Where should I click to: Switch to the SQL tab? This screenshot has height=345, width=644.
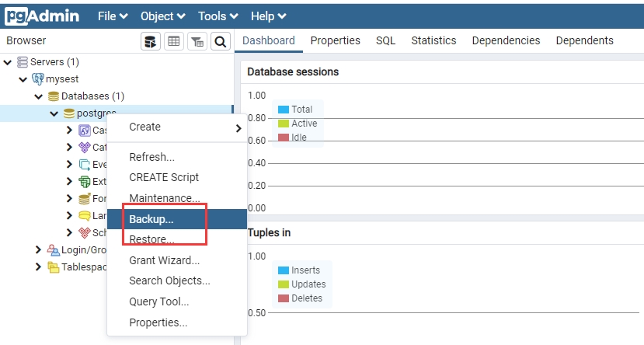385,40
